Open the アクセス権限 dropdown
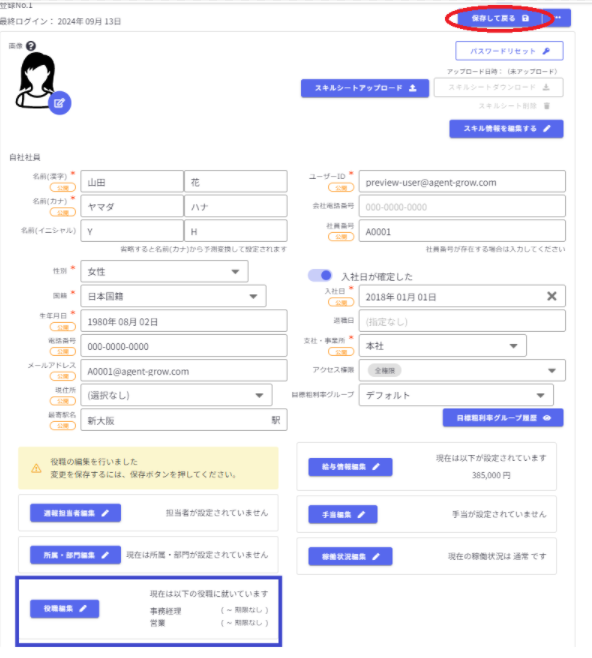 coord(462,371)
